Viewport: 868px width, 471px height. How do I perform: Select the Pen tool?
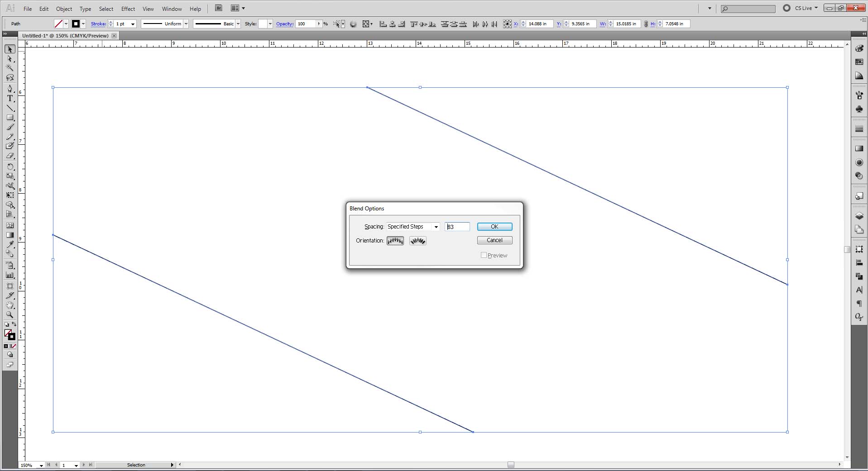[10, 89]
